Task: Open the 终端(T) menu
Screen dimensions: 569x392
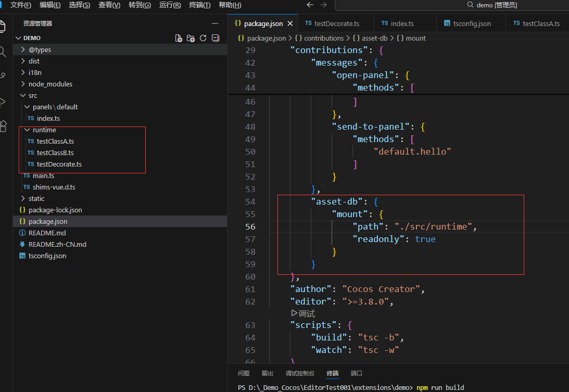Action: pyautogui.click(x=200, y=5)
